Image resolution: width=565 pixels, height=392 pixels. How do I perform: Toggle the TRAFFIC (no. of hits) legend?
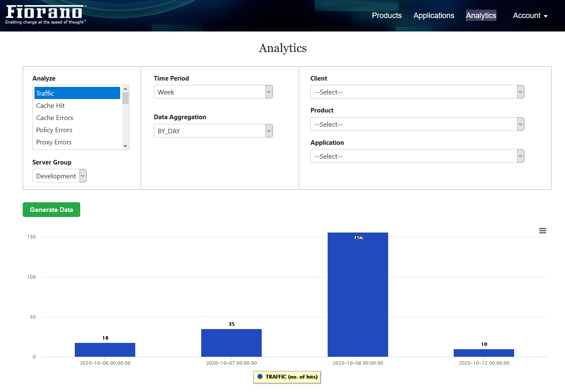(287, 377)
